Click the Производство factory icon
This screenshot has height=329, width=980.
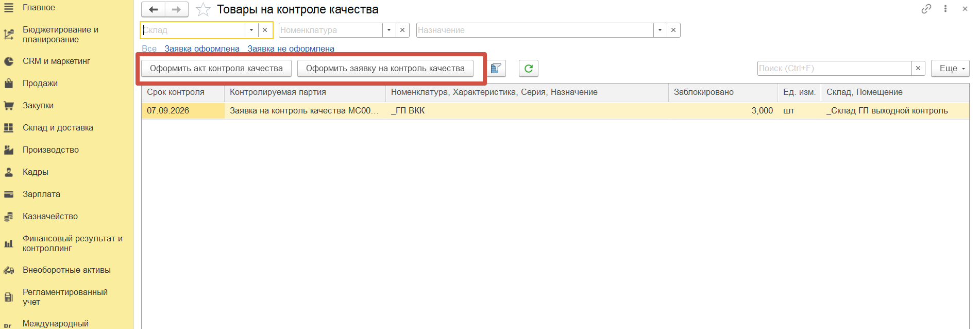pyautogui.click(x=9, y=150)
